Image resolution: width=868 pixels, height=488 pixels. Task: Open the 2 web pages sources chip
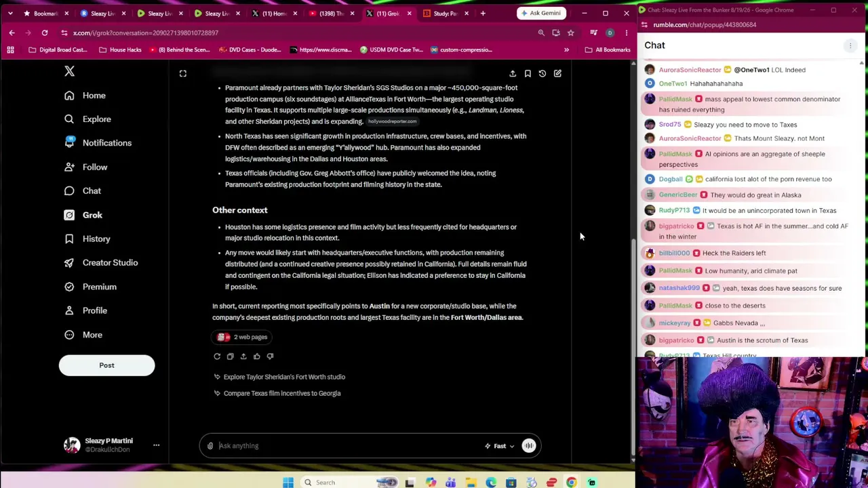point(242,337)
